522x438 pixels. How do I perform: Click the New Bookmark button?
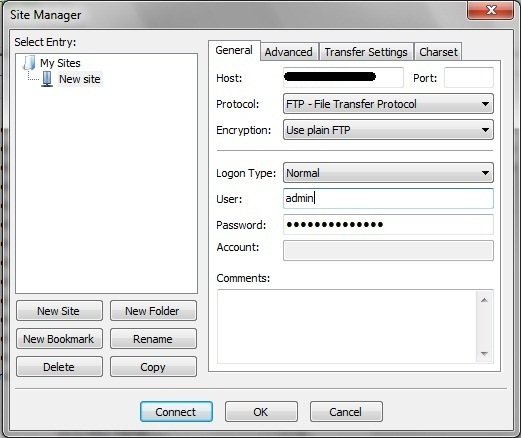[59, 339]
